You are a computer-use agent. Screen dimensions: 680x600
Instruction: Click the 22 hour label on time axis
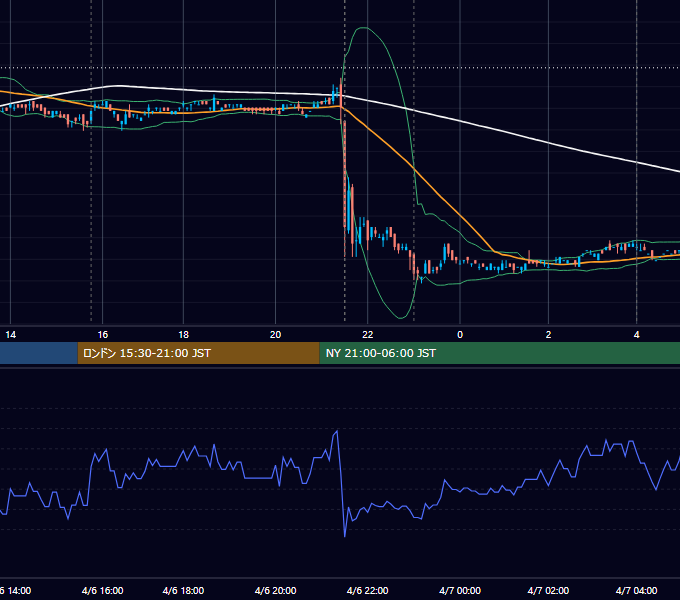point(368,335)
